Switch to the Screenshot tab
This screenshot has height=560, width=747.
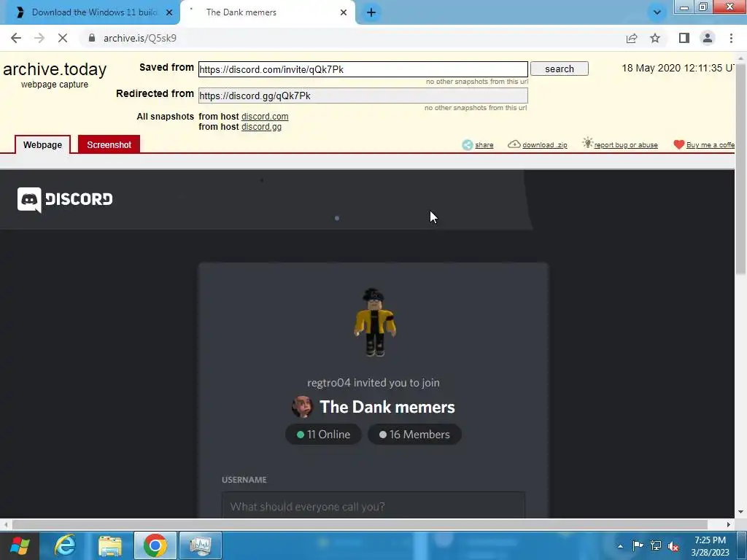pos(109,145)
